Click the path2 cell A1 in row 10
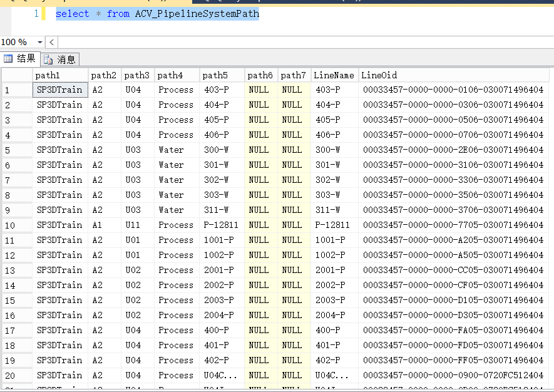 (105, 225)
